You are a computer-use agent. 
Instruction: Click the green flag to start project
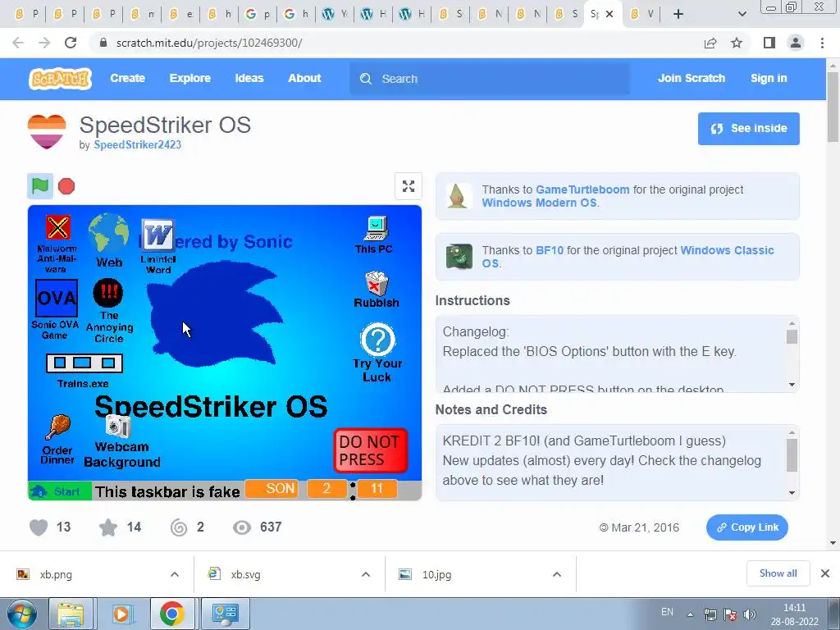click(x=40, y=186)
